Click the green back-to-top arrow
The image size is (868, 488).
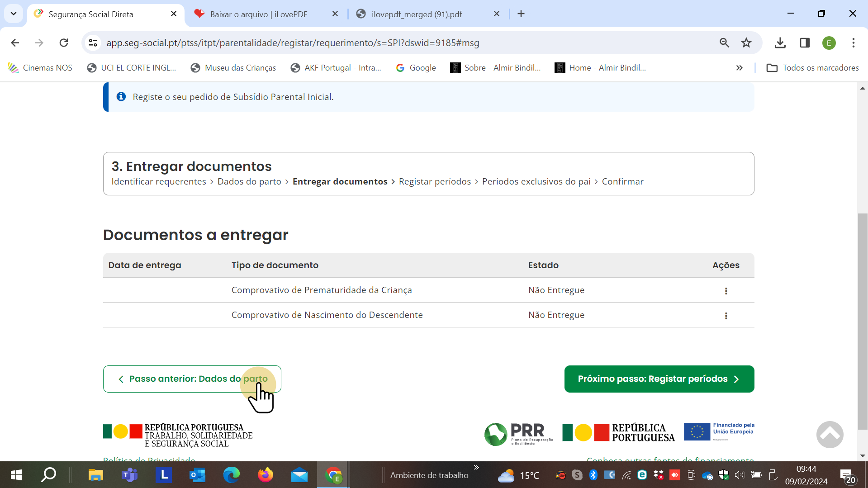pos(830,434)
